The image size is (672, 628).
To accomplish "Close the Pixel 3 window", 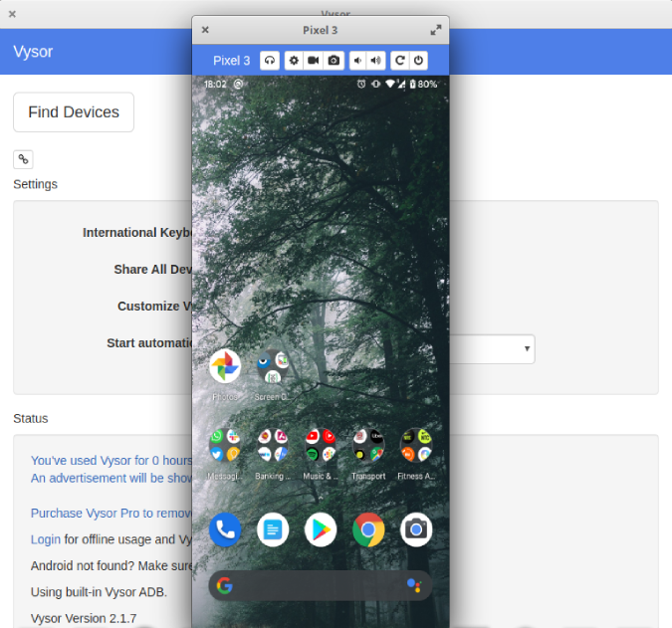I will tap(205, 30).
